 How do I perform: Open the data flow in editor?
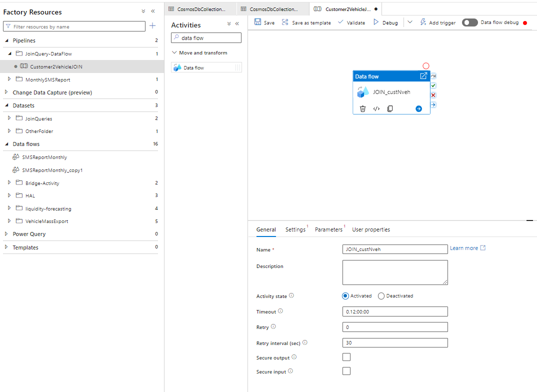click(x=423, y=76)
